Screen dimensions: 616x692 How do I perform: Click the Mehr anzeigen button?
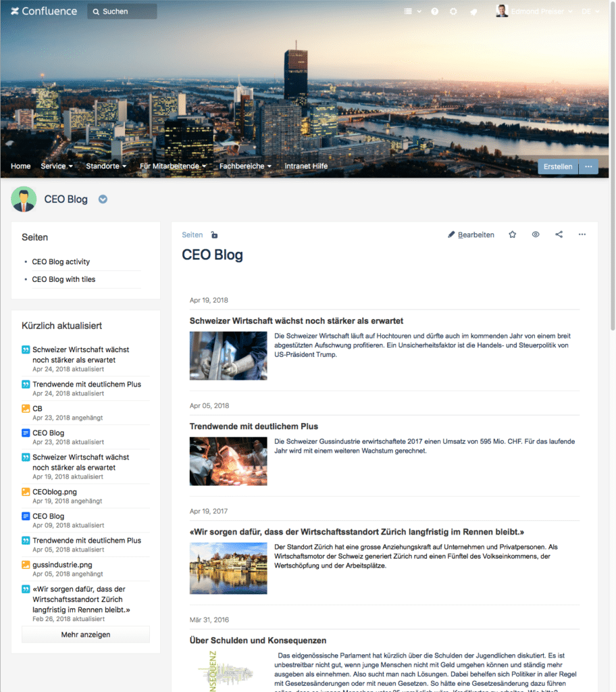click(x=86, y=634)
